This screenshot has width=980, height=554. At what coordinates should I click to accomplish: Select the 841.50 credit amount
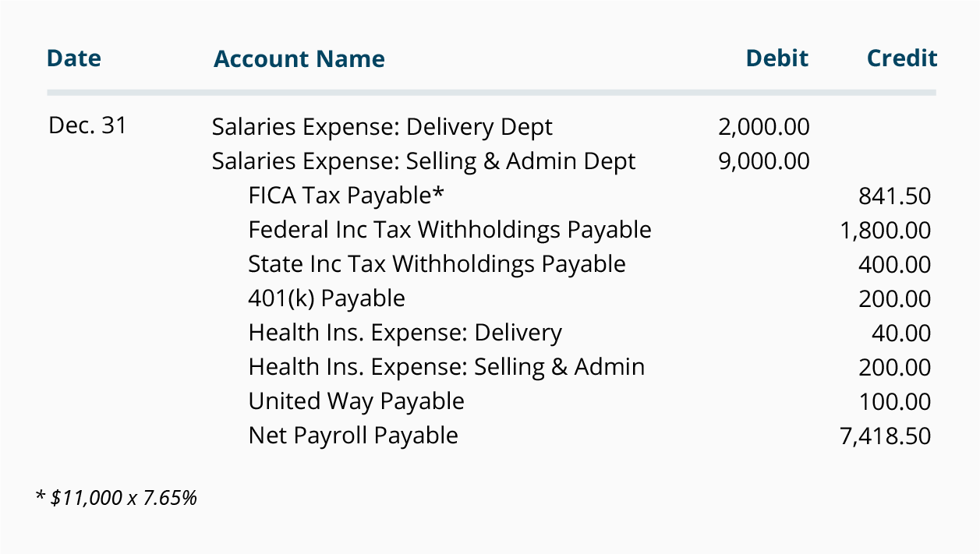click(894, 196)
